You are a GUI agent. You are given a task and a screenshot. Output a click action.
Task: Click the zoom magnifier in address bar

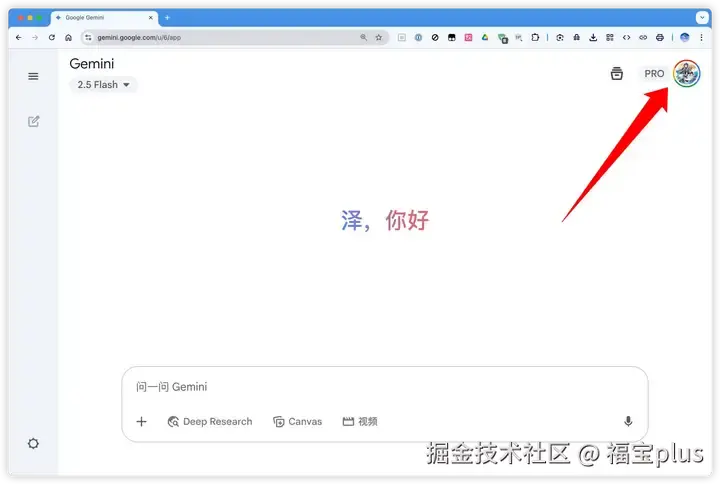[x=363, y=38]
